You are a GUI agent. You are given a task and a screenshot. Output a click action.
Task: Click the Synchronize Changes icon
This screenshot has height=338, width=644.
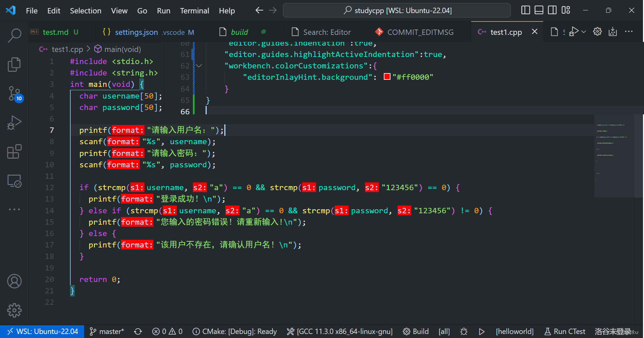click(138, 332)
